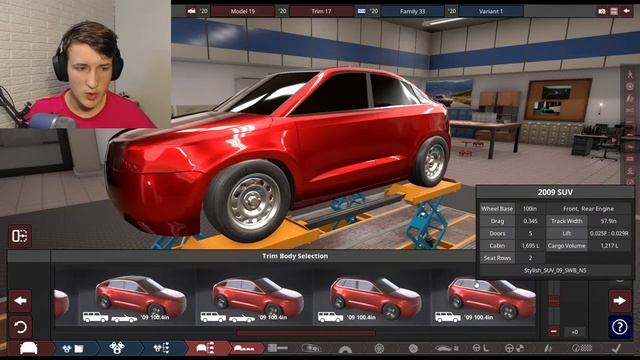Click the chassis bar icon in bottom bar

pos(278,348)
